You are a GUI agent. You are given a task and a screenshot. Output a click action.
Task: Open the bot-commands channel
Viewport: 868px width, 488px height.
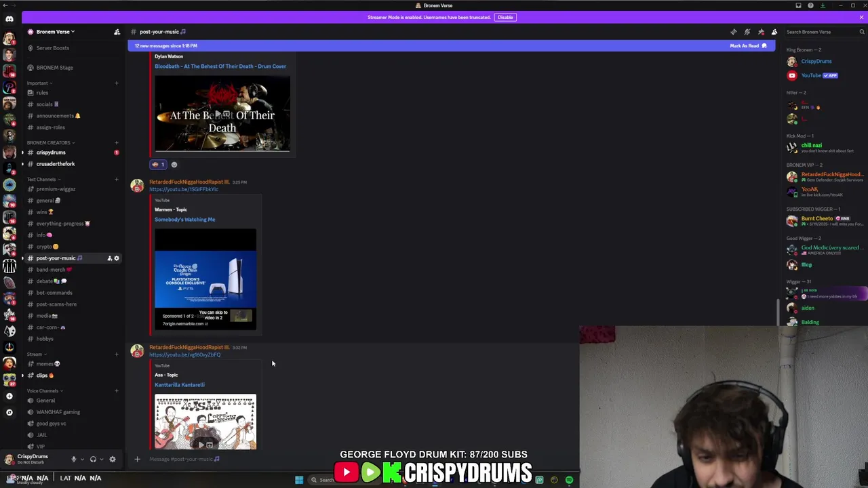54,293
